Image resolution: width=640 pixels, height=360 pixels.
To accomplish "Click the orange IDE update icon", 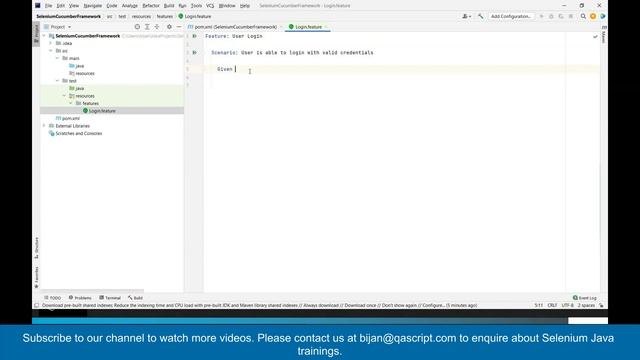I will point(593,16).
